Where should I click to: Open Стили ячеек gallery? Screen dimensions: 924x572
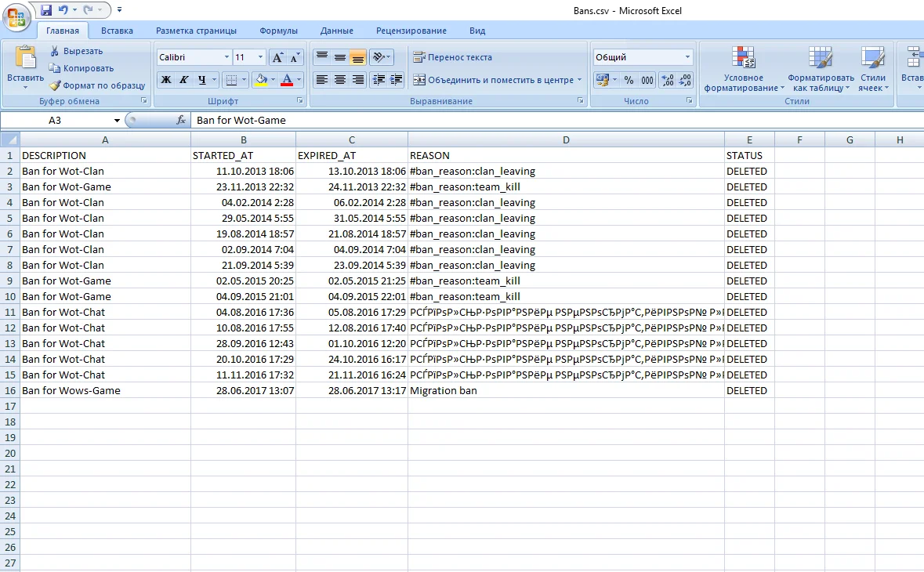pos(873,69)
